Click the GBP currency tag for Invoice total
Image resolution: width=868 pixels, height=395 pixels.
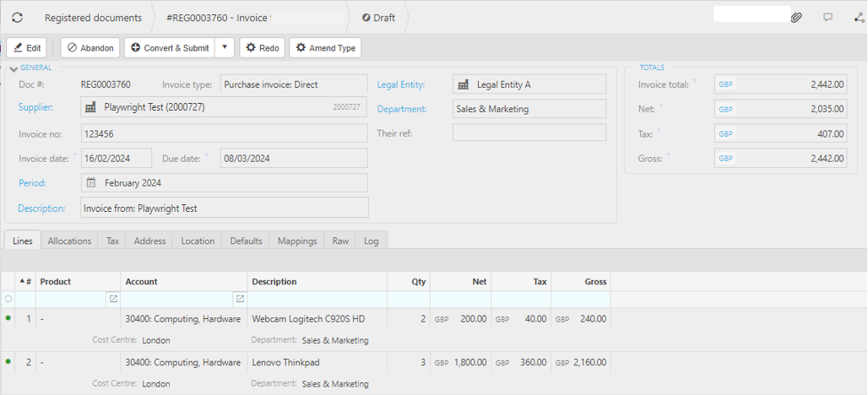(726, 84)
